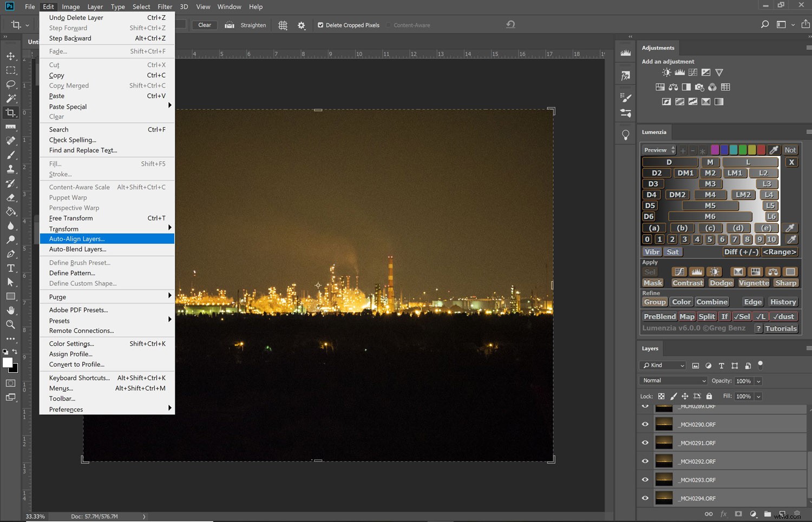The image size is (812, 522).
Task: Hide the _MCH0292.ORF layer
Action: pyautogui.click(x=645, y=461)
